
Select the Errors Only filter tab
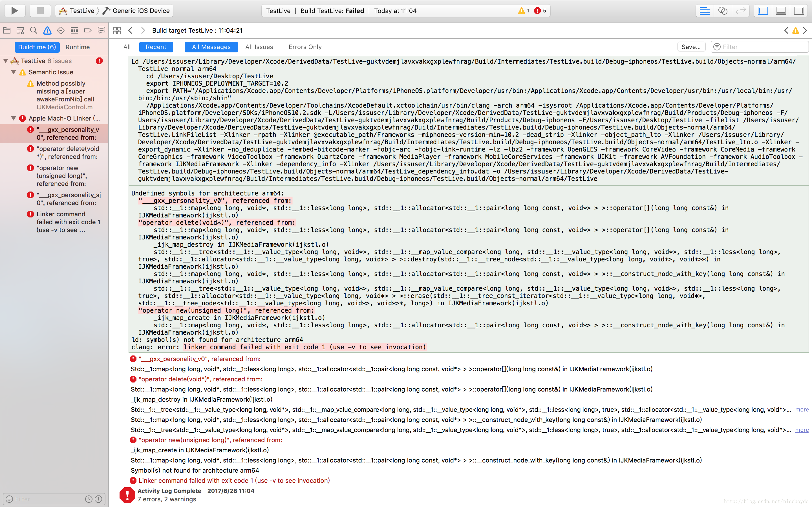[305, 47]
